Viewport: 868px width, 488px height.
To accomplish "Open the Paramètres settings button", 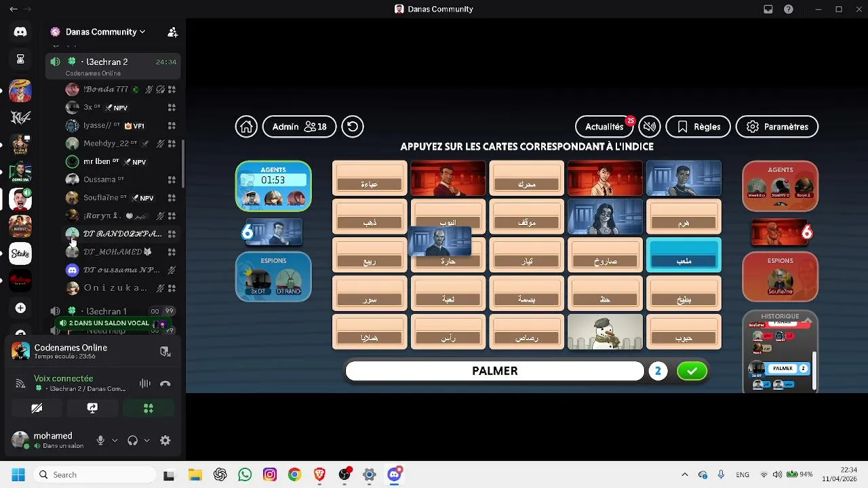I will pyautogui.click(x=777, y=127).
